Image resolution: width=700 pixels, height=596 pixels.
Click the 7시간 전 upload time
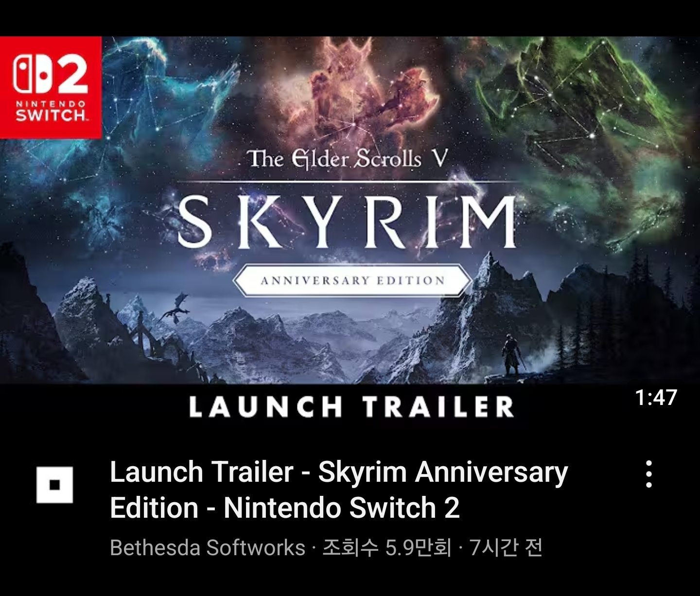[x=506, y=548]
